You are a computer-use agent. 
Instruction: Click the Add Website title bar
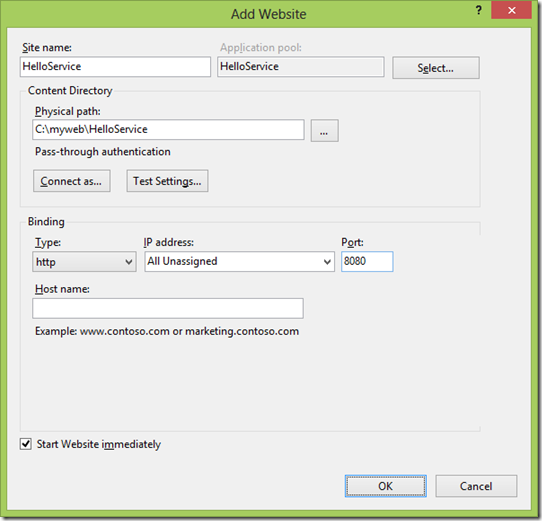[x=268, y=14]
